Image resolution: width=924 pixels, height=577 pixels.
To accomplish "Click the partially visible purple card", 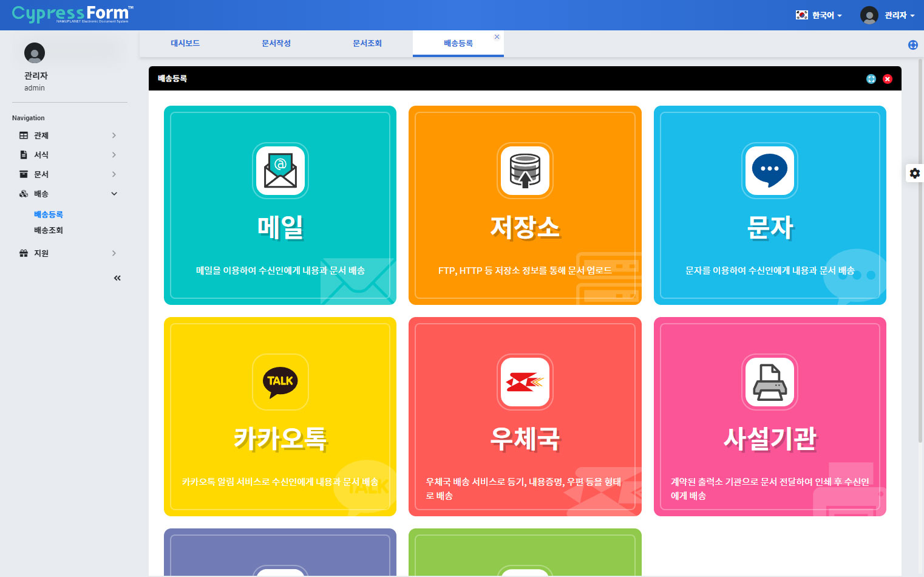I will click(x=280, y=552).
